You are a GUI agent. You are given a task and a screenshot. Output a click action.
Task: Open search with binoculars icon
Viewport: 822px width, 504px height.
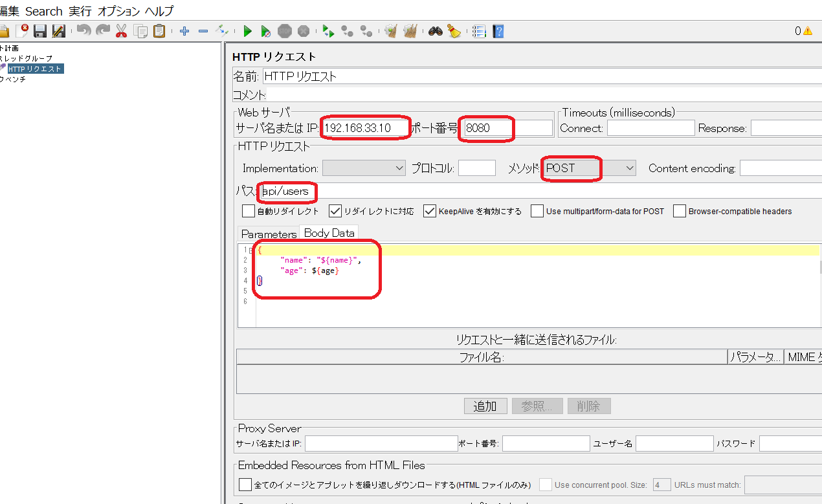tap(435, 30)
